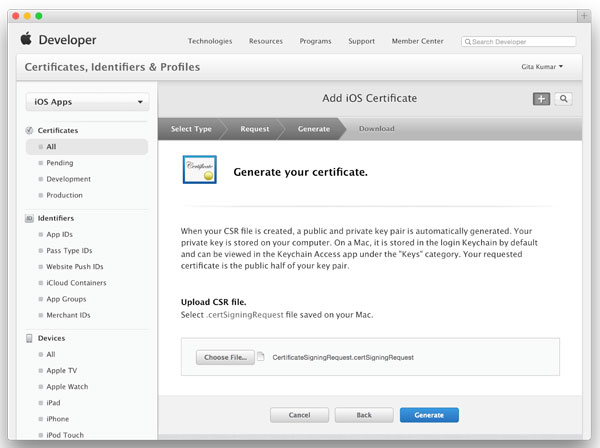Open the Resources menu
The width and height of the screenshot is (600, 448).
[266, 41]
